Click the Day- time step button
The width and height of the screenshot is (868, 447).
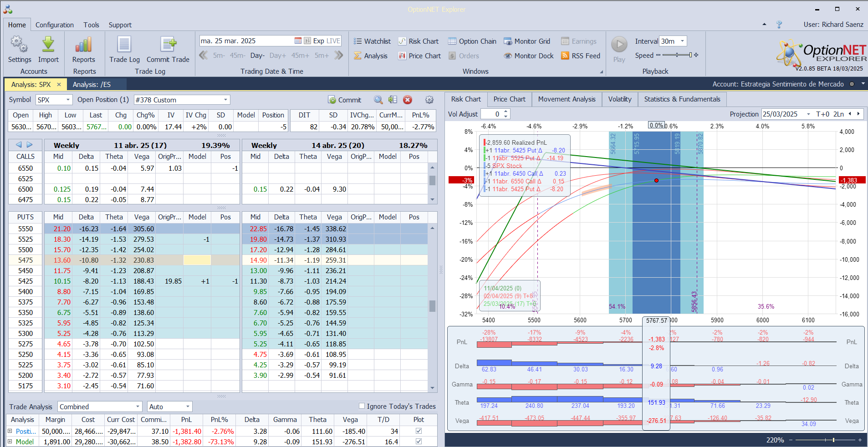[x=257, y=56]
